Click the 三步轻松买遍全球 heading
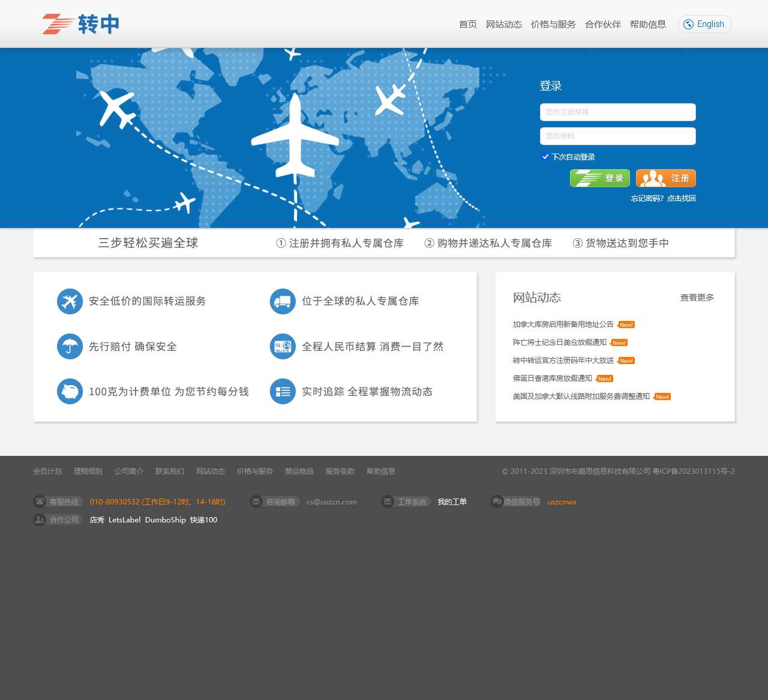 coord(148,243)
